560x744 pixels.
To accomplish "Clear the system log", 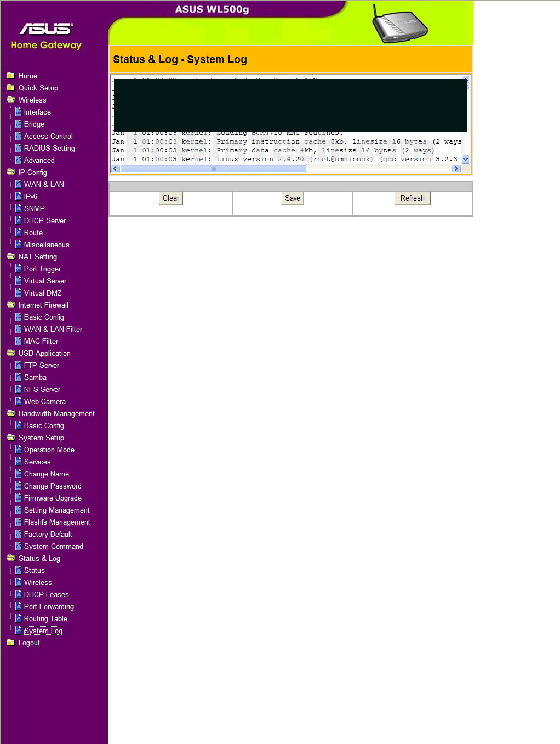I will pyautogui.click(x=171, y=198).
